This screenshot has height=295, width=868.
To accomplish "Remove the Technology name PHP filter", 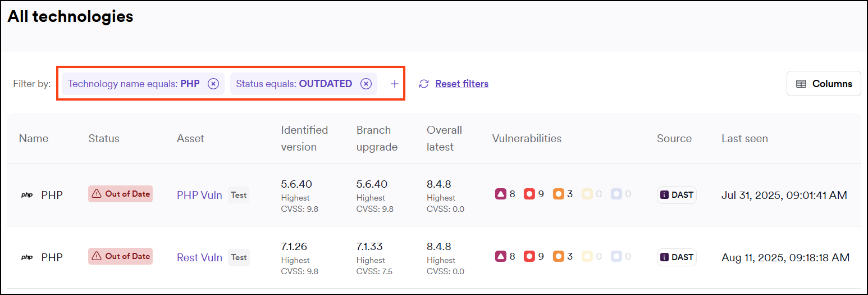I will pyautogui.click(x=213, y=84).
